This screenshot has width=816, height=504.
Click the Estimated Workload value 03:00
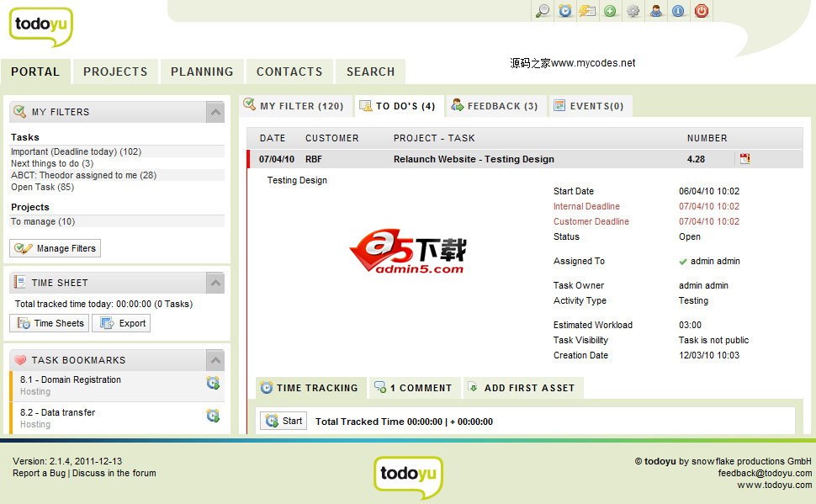[690, 325]
